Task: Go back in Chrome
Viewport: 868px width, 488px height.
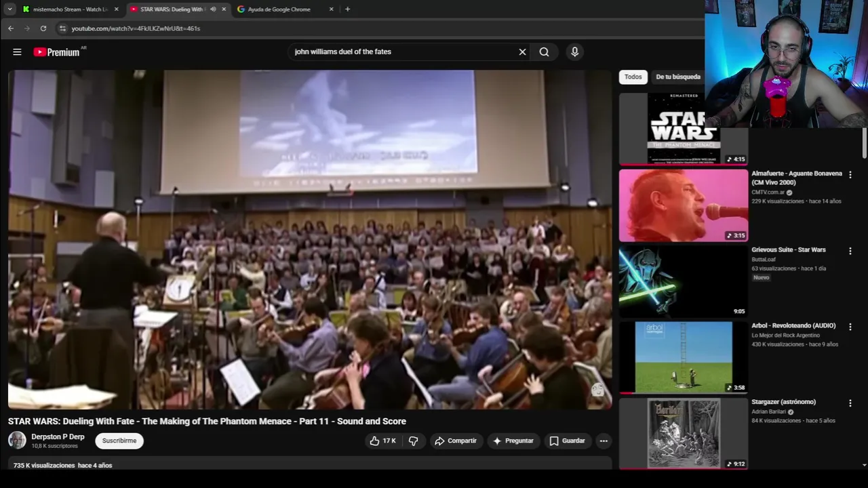Action: point(10,28)
